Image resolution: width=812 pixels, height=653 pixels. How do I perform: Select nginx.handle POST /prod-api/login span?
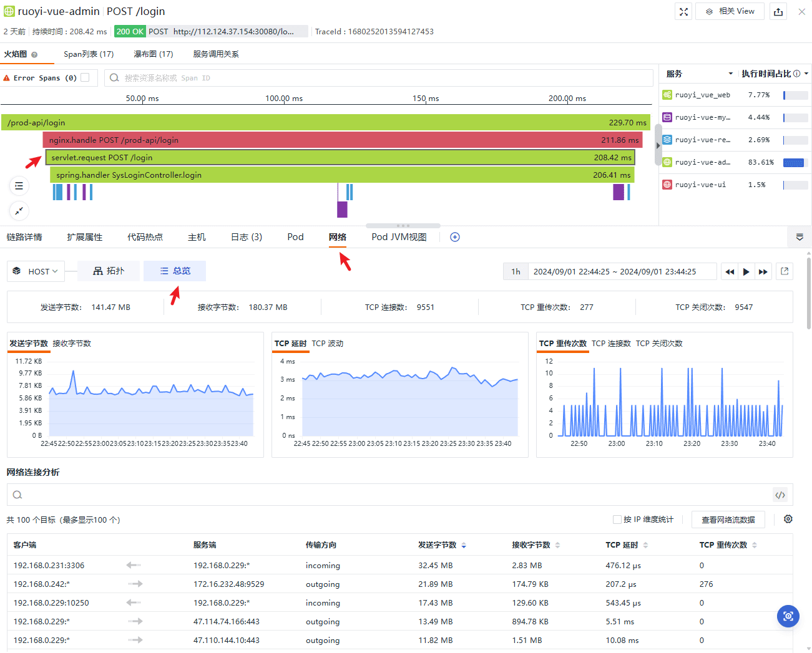click(x=343, y=140)
